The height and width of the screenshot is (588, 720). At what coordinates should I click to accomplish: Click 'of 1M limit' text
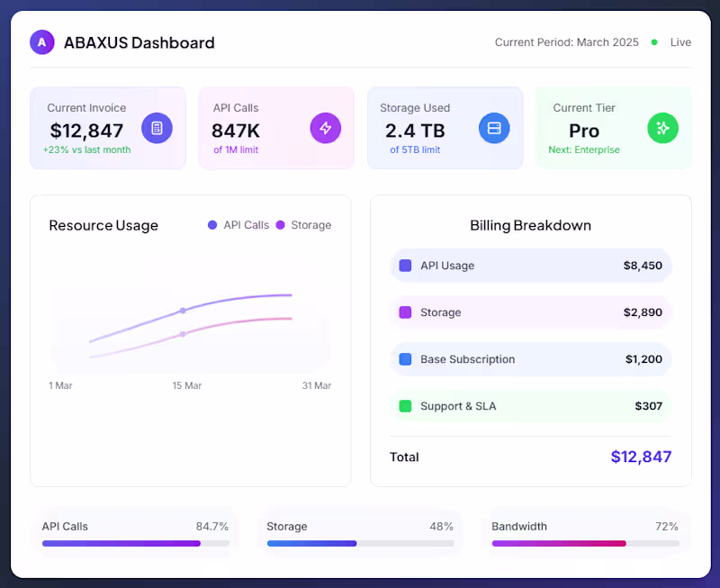tap(236, 149)
